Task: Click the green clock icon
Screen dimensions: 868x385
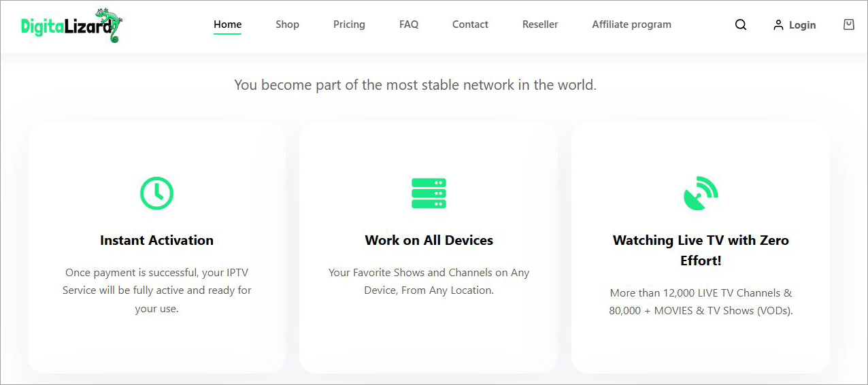Action: [x=156, y=192]
